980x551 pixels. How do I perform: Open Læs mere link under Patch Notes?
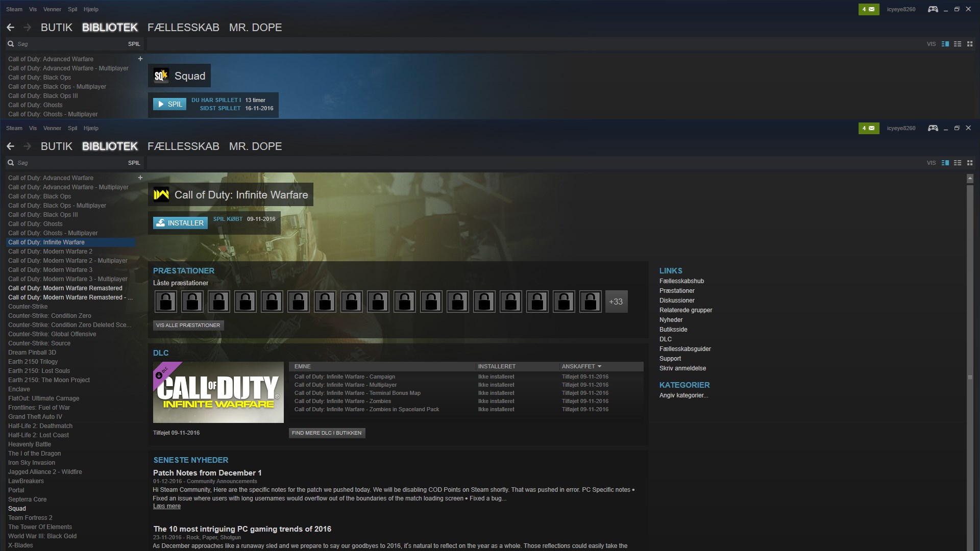[167, 506]
